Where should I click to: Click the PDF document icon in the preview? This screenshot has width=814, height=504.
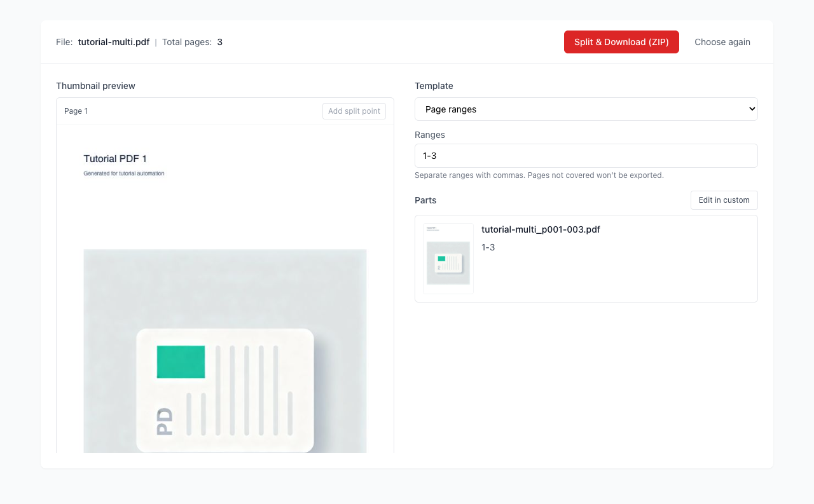[x=225, y=390]
